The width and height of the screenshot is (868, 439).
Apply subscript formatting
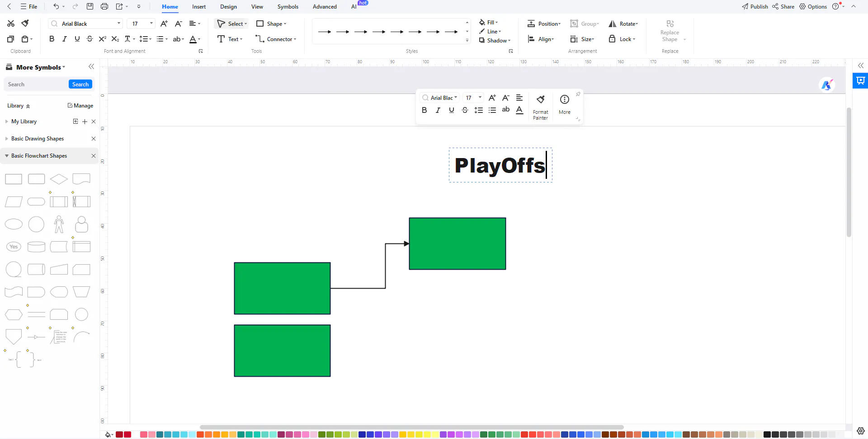coord(115,39)
